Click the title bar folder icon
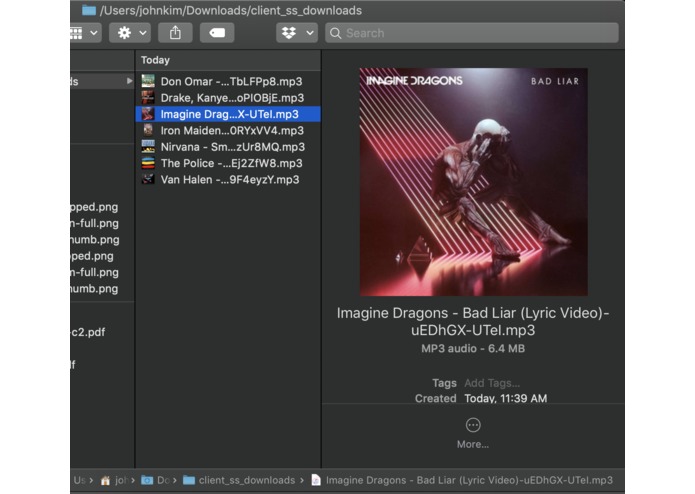The width and height of the screenshot is (695, 494). (x=89, y=10)
